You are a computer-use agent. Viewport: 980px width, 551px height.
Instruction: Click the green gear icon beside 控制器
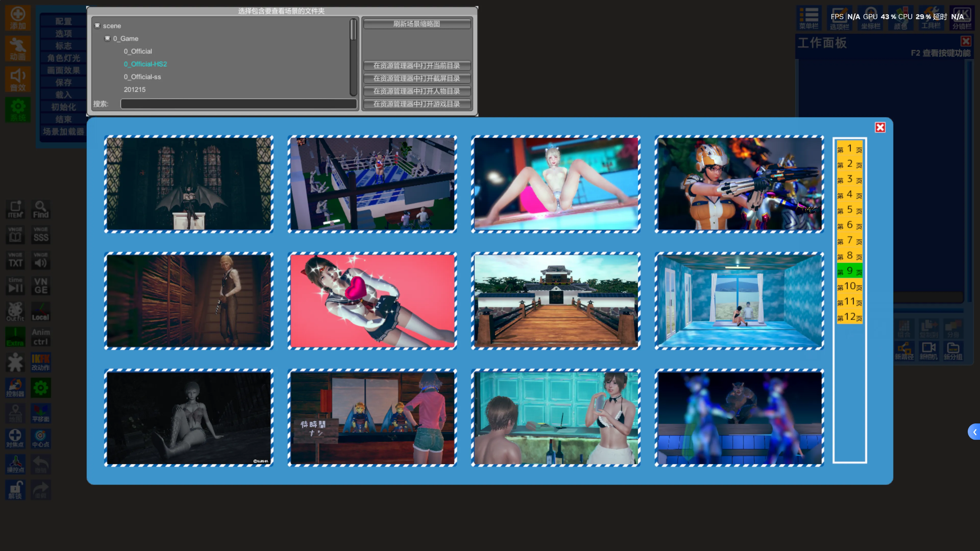(x=41, y=388)
